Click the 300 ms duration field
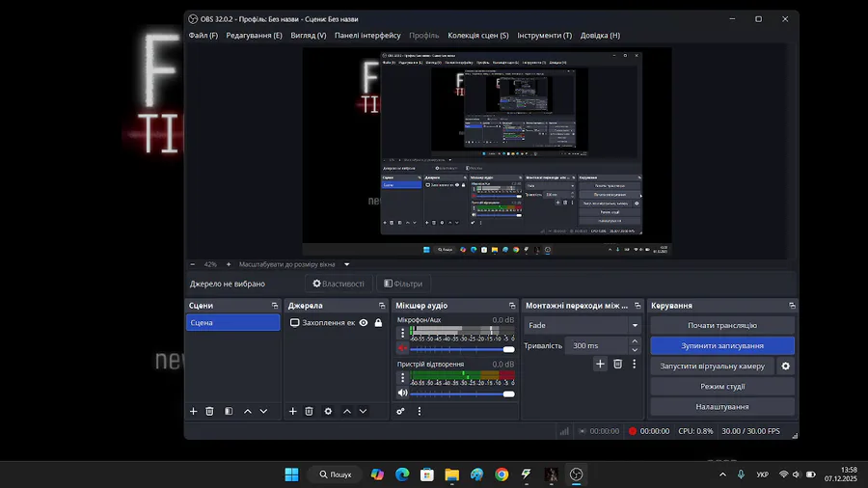Image resolution: width=868 pixels, height=488 pixels. click(x=597, y=346)
